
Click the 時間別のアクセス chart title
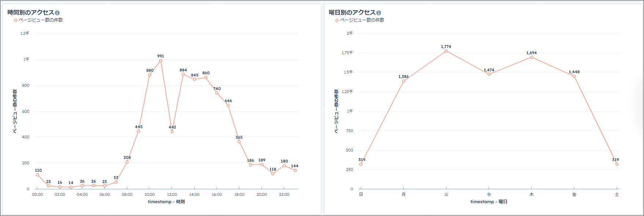coord(31,12)
